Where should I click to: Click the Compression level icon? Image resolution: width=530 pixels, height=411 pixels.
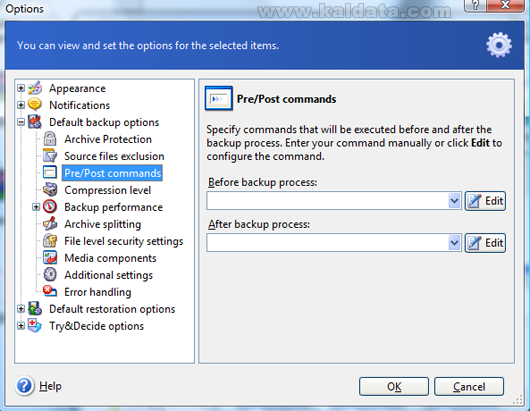click(50, 190)
